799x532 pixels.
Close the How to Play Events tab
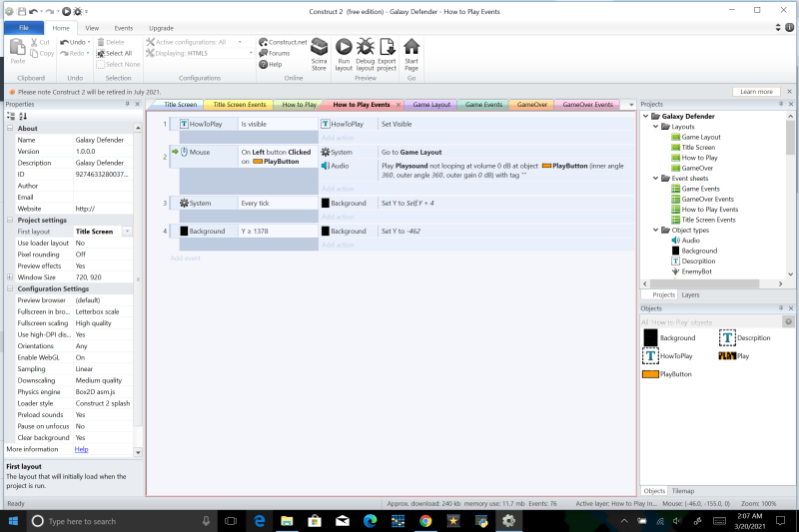point(399,105)
